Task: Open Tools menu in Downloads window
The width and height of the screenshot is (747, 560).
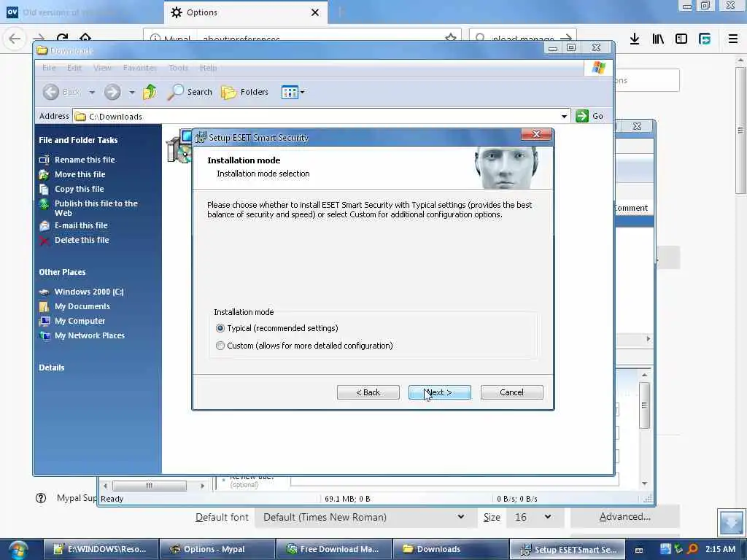Action: 178,68
